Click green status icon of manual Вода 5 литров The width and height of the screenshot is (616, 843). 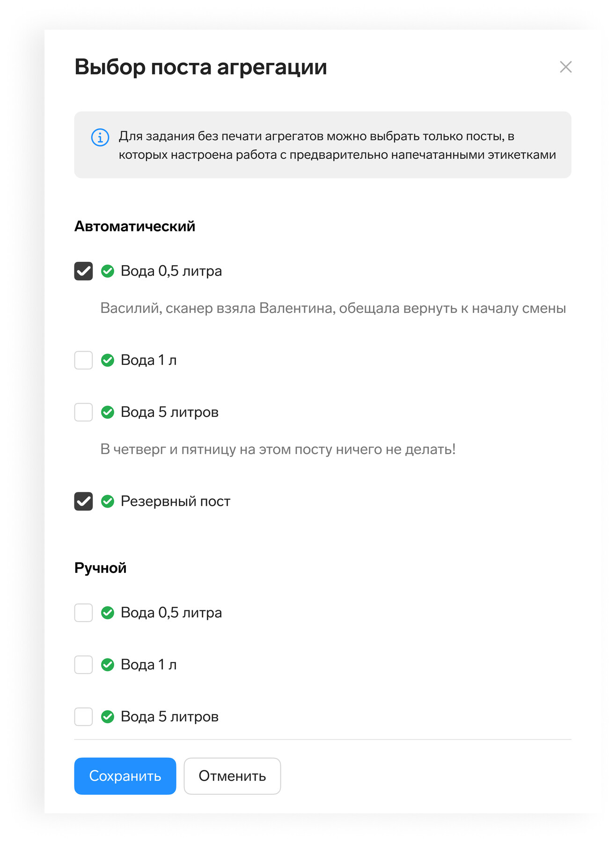[108, 717]
